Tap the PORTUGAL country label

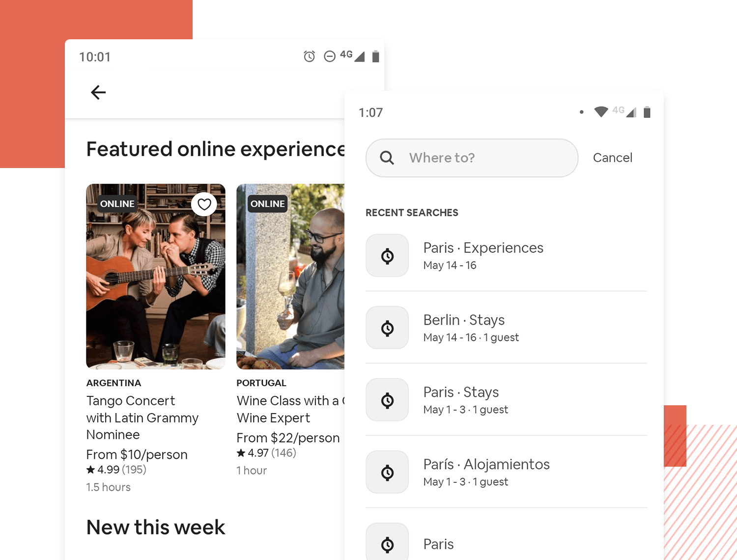[x=261, y=383]
